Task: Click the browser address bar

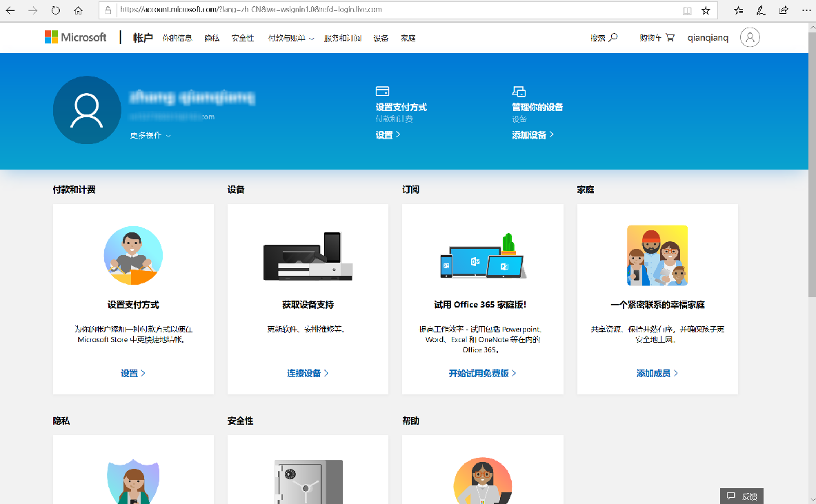Action: click(345, 10)
